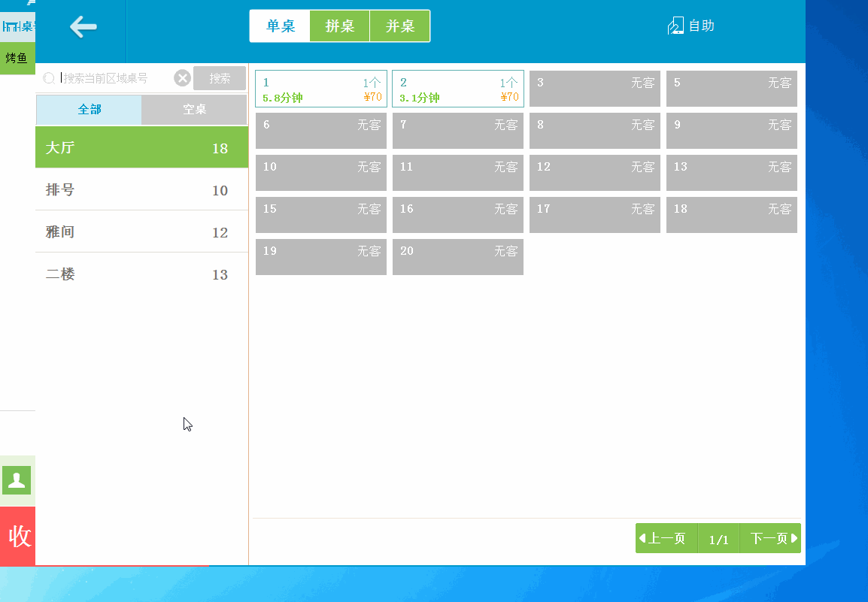
Task: Click the green user profile icon
Action: point(17,480)
